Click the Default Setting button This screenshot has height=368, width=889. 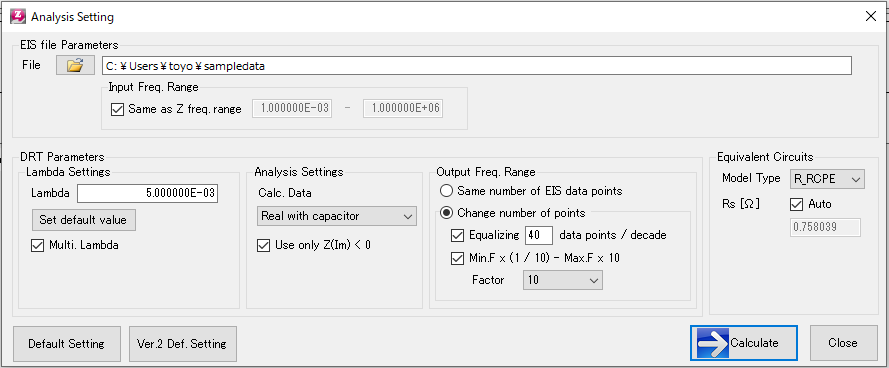click(66, 344)
